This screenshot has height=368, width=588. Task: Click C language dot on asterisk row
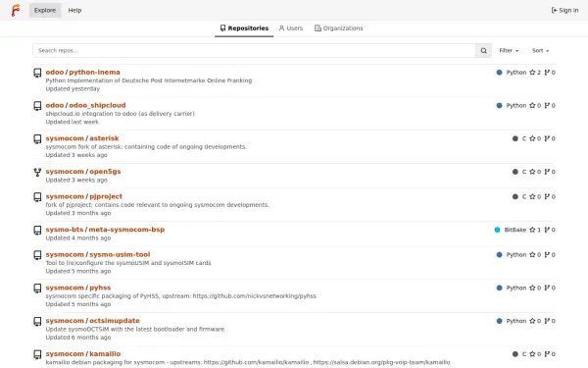515,138
